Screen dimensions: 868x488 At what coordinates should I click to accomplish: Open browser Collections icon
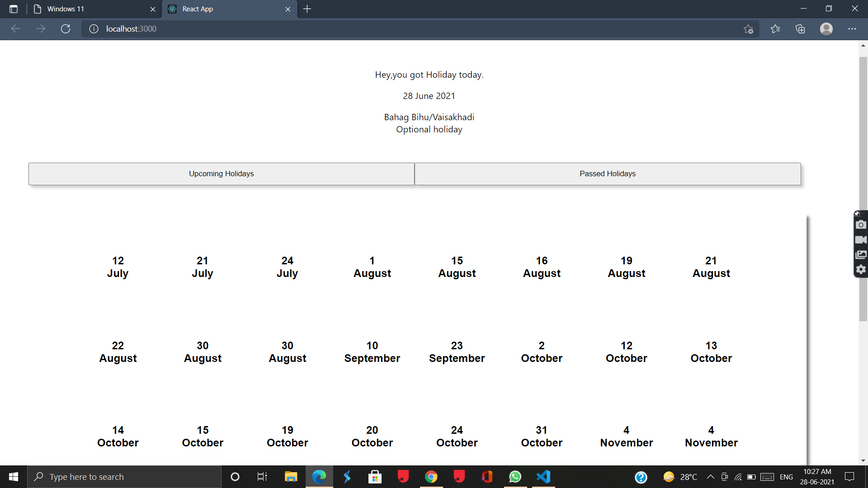point(800,29)
